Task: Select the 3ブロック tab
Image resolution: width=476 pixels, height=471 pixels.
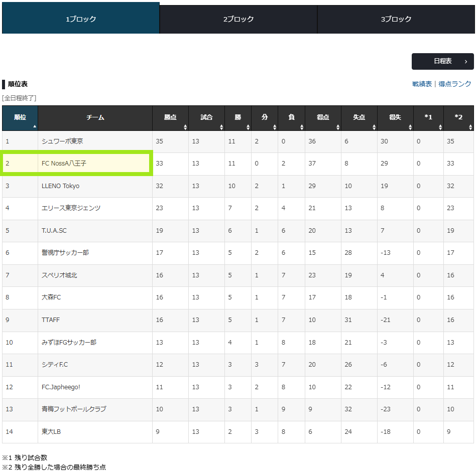Action: click(x=396, y=19)
